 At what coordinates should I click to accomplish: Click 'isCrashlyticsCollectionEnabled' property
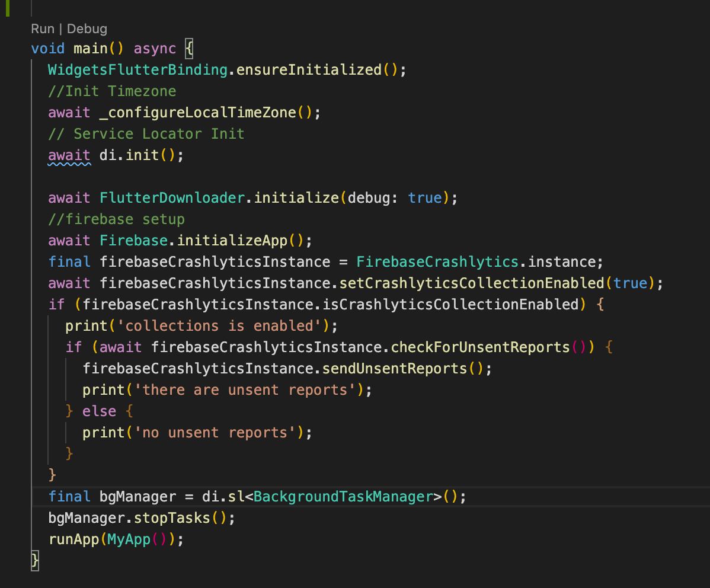tap(450, 305)
